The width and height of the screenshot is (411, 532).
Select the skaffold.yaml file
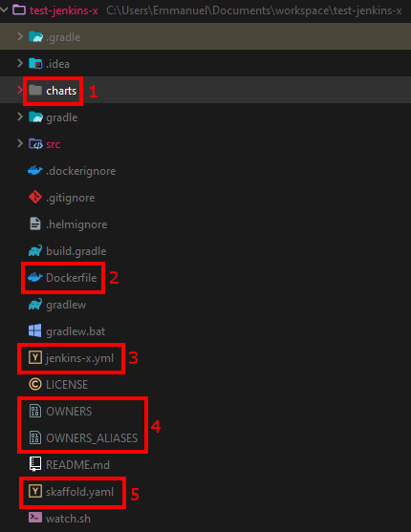79,492
